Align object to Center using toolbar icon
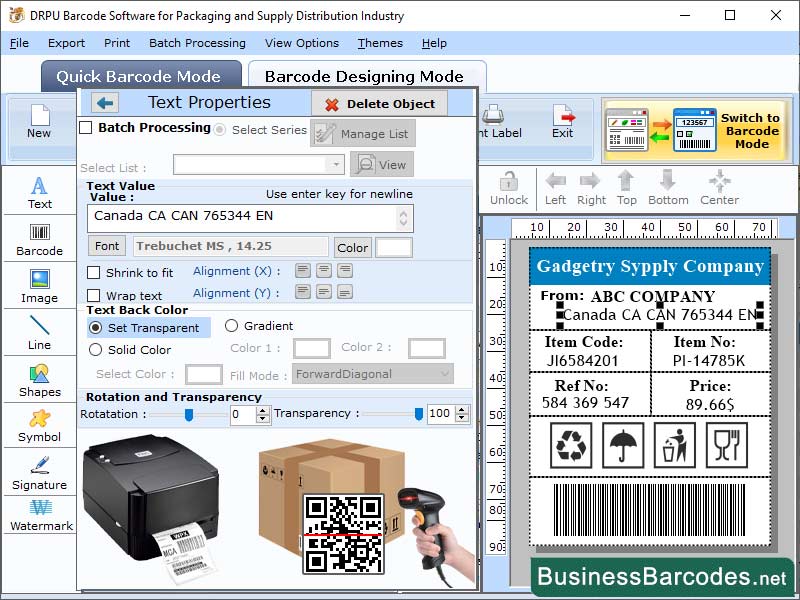Viewport: 800px width, 600px height. [718, 183]
